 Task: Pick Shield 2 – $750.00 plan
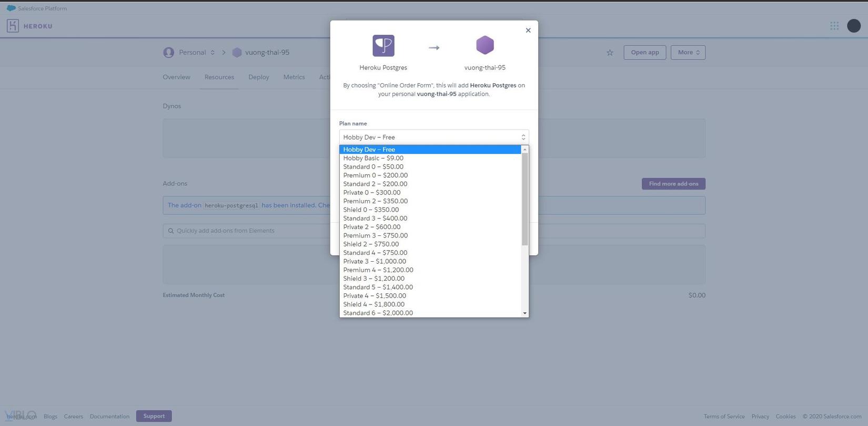coord(430,244)
